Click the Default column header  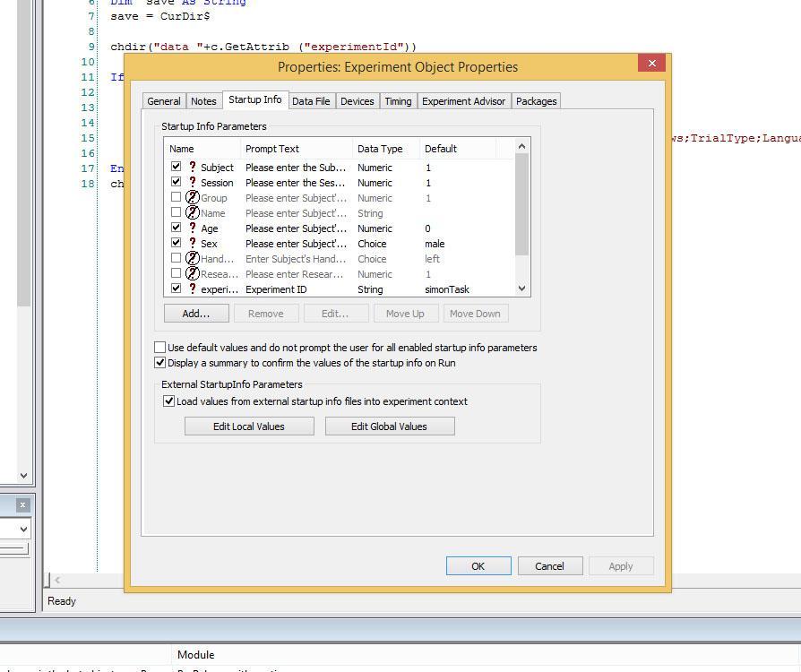coord(457,149)
